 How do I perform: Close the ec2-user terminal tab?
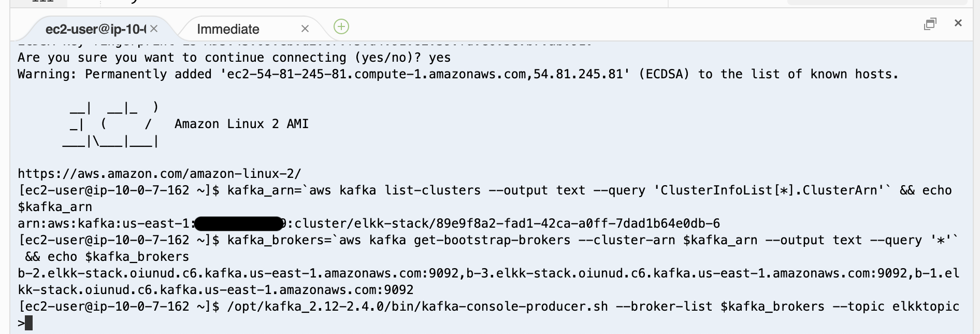click(x=154, y=29)
